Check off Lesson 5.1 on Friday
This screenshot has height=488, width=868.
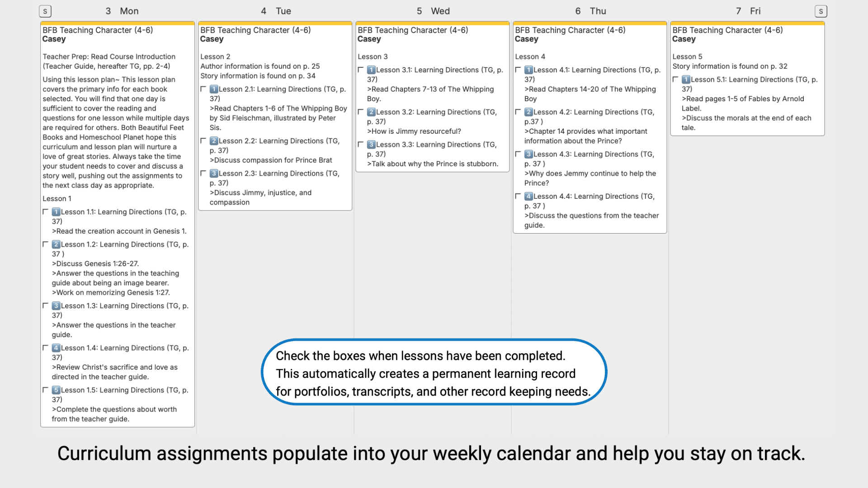coord(675,79)
